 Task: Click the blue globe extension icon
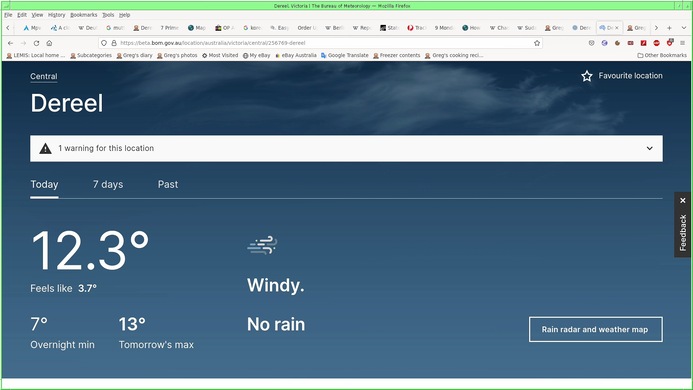[604, 43]
